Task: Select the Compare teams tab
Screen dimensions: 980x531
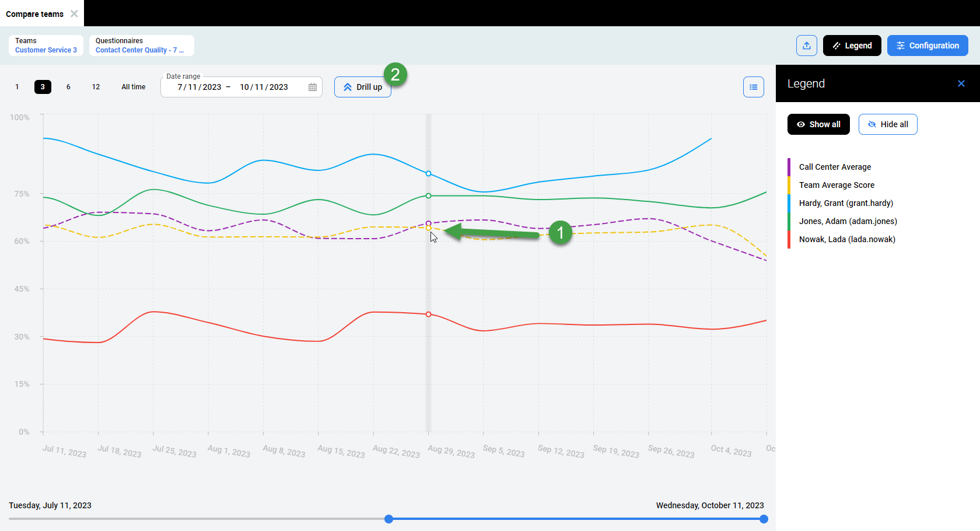Action: click(35, 13)
